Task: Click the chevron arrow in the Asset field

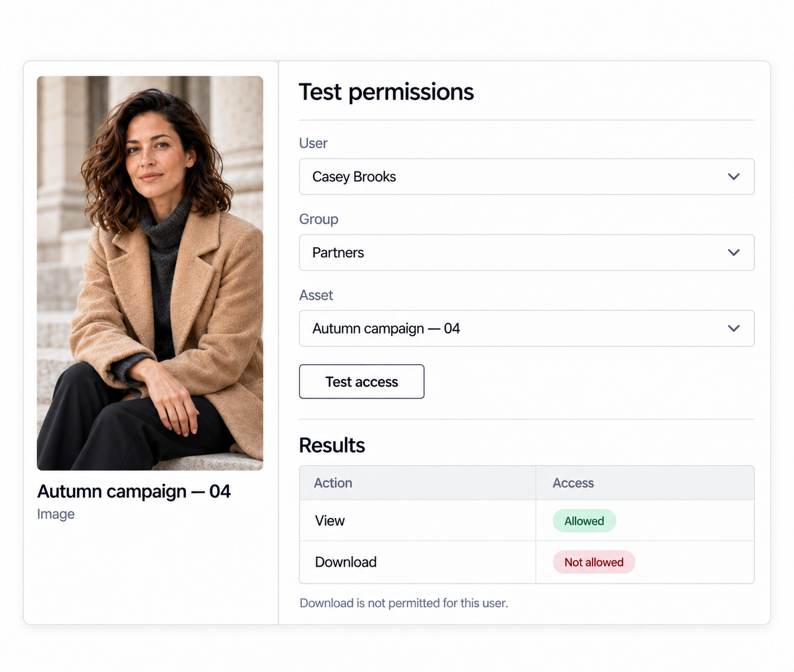Action: tap(733, 328)
